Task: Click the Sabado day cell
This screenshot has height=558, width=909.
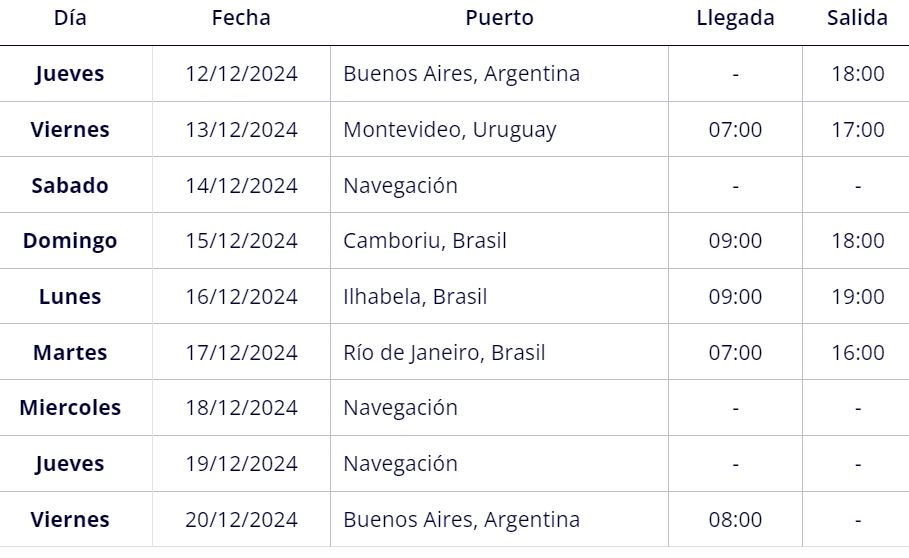Action: [70, 185]
